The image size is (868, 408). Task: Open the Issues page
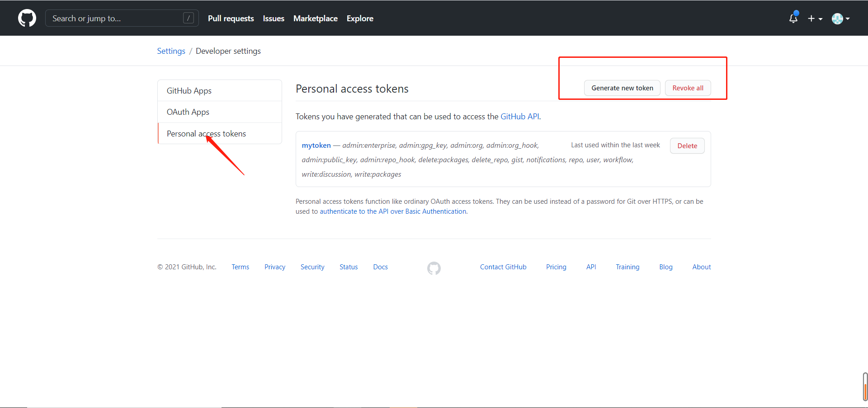(274, 19)
